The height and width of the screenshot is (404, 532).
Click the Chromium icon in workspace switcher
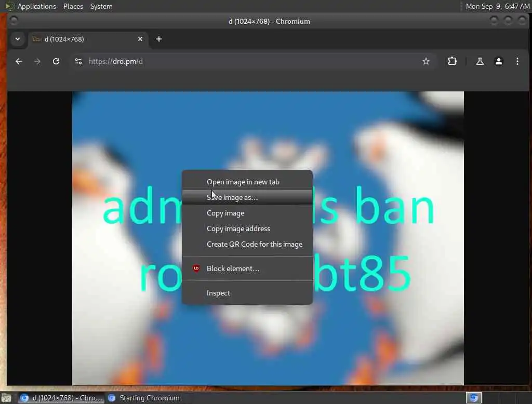(x=474, y=398)
